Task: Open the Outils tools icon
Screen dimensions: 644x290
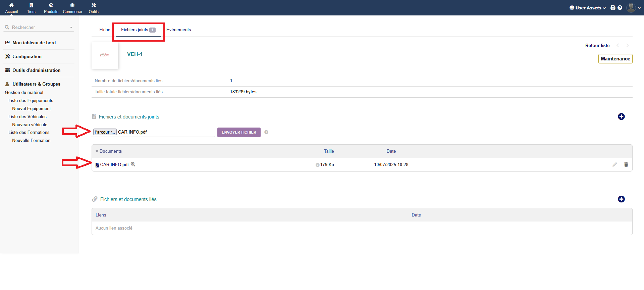Action: (x=94, y=5)
